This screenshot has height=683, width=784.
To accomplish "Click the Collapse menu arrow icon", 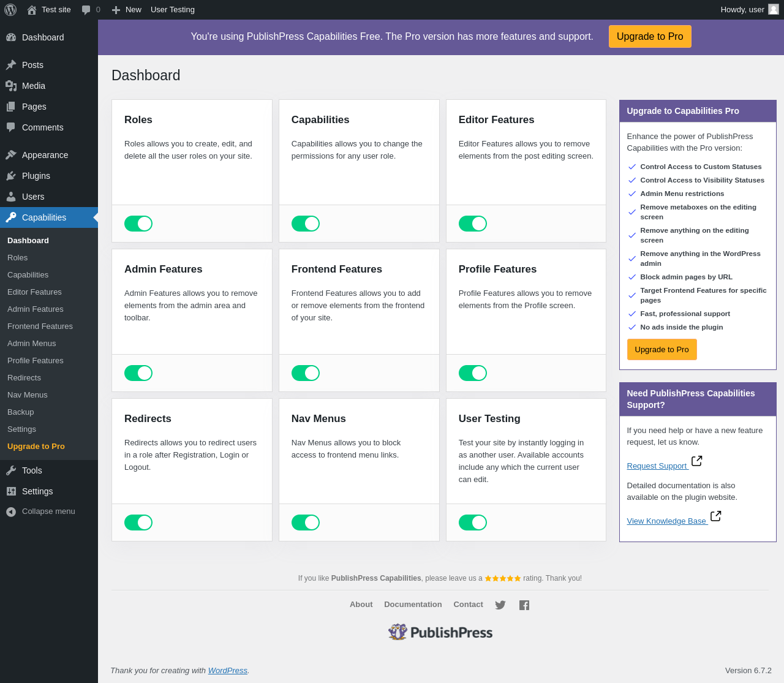I will (x=11, y=512).
